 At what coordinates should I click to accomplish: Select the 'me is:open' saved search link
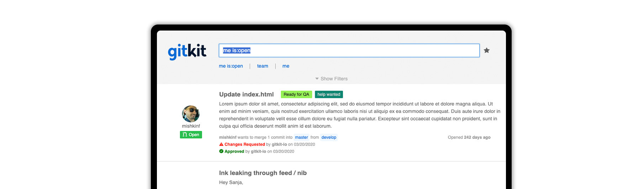pos(231,66)
